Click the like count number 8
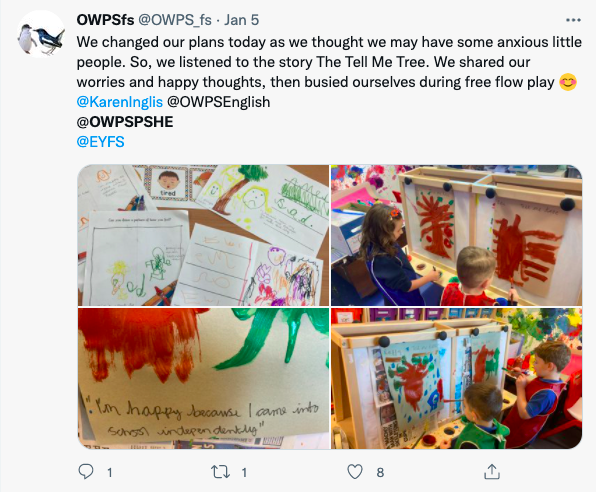Image resolution: width=596 pixels, height=492 pixels. click(380, 473)
